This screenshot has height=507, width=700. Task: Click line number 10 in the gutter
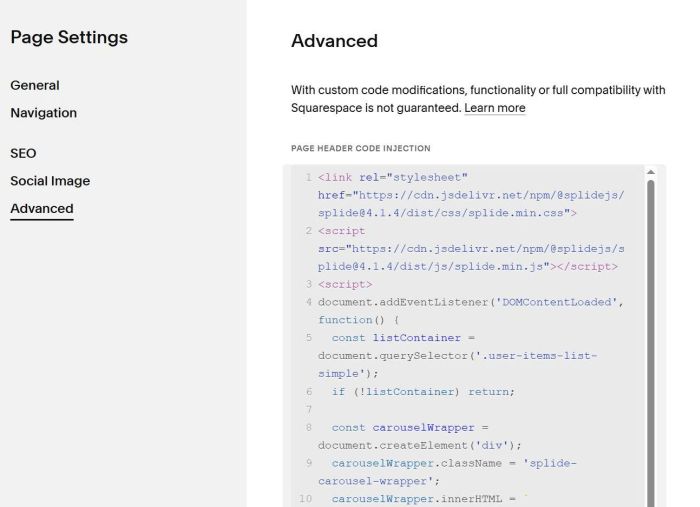(x=305, y=499)
